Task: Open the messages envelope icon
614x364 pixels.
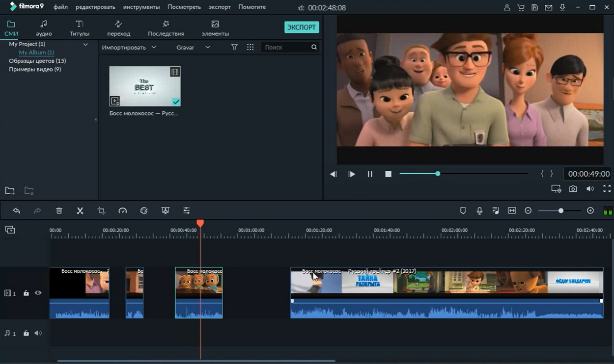Action: 548,7
